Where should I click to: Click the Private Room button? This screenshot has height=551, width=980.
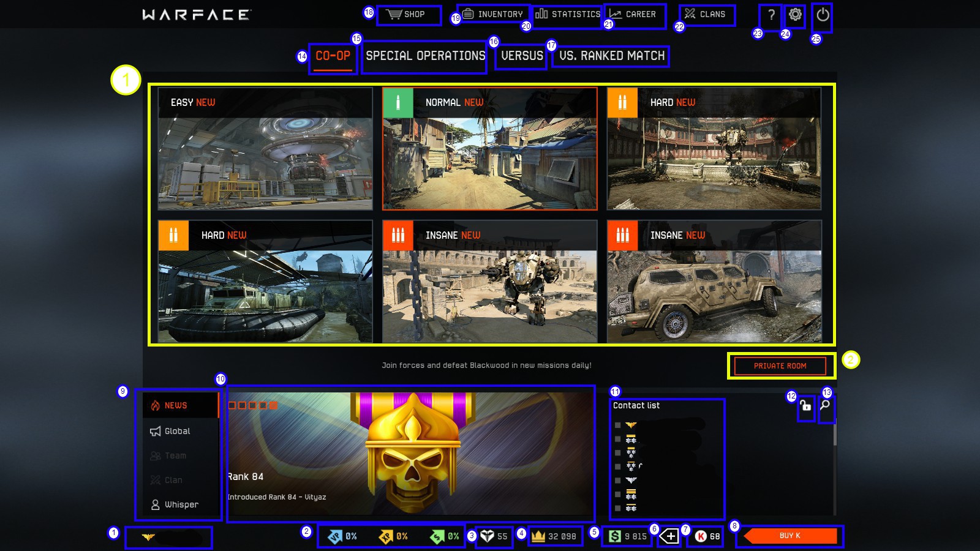point(780,366)
